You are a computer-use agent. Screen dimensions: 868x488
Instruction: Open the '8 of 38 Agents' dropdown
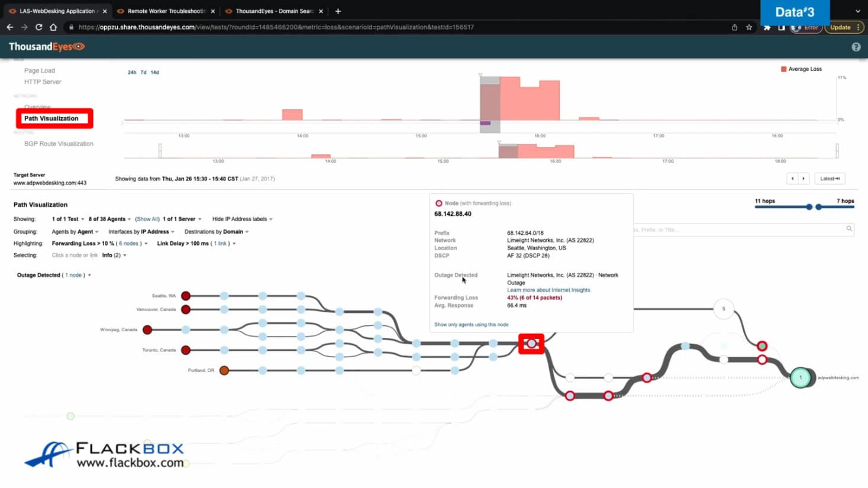(x=109, y=219)
